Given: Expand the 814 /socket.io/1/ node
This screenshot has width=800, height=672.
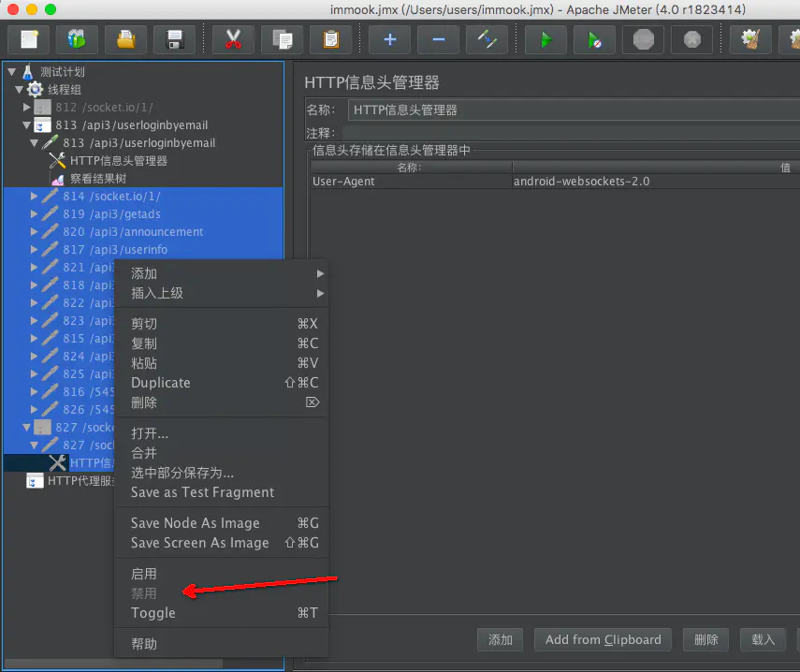Looking at the screenshot, I should click(35, 196).
